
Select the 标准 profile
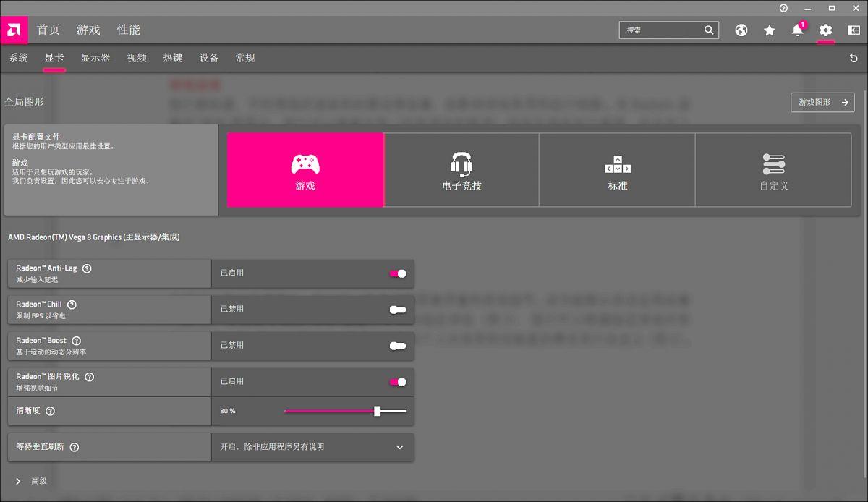pos(618,170)
